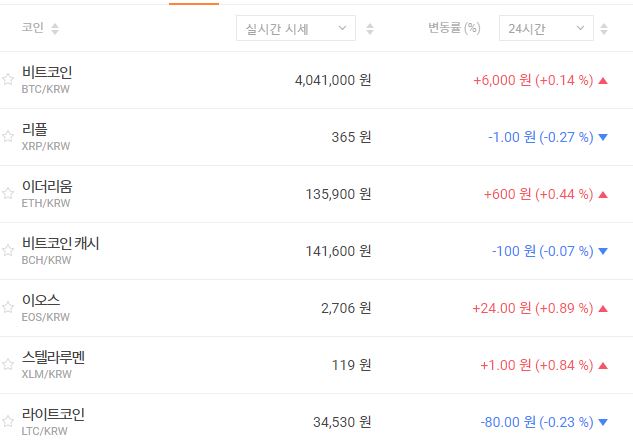Viewport: 633px width, 445px height.
Task: Sort by real-time price arrows
Action: pyautogui.click(x=371, y=29)
